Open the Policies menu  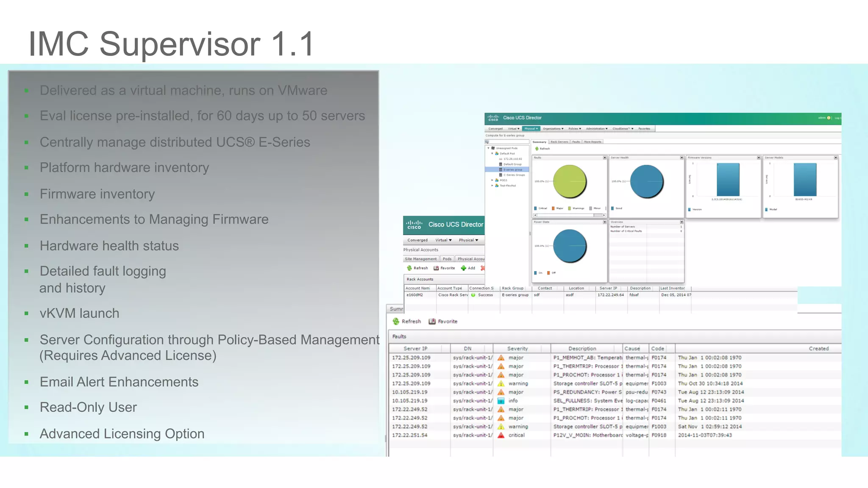point(575,128)
